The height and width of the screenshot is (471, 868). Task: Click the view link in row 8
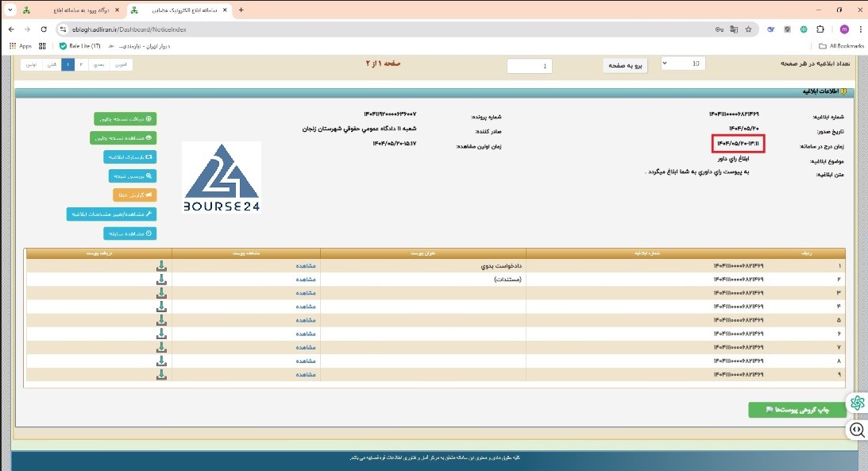point(306,361)
